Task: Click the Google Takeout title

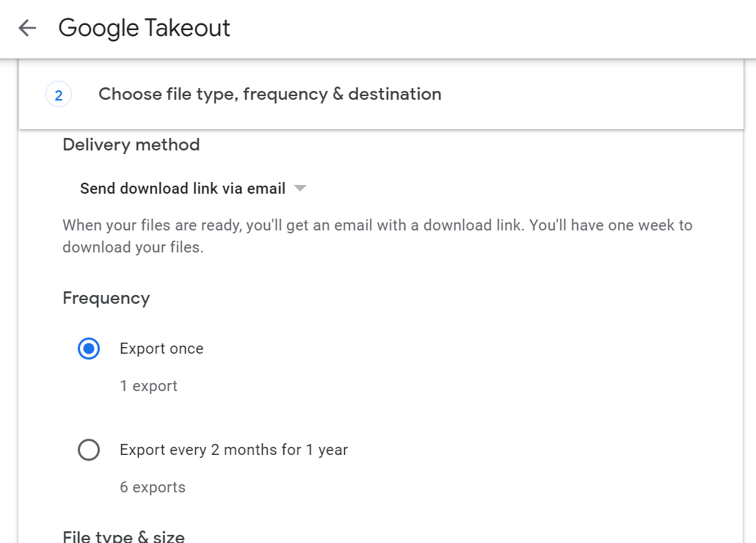Action: click(x=144, y=29)
